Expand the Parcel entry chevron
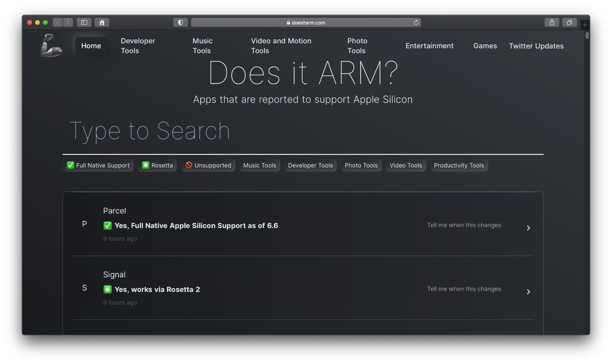 (x=528, y=228)
